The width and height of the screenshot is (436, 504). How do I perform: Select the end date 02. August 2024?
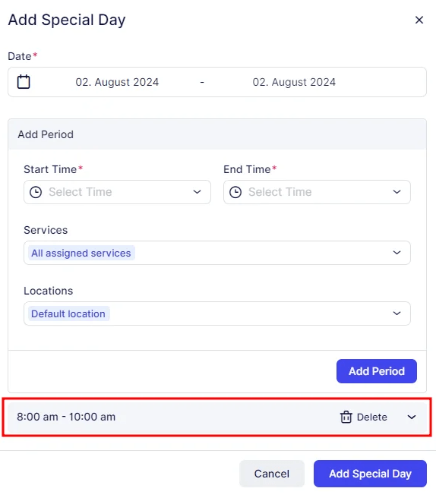click(x=294, y=82)
